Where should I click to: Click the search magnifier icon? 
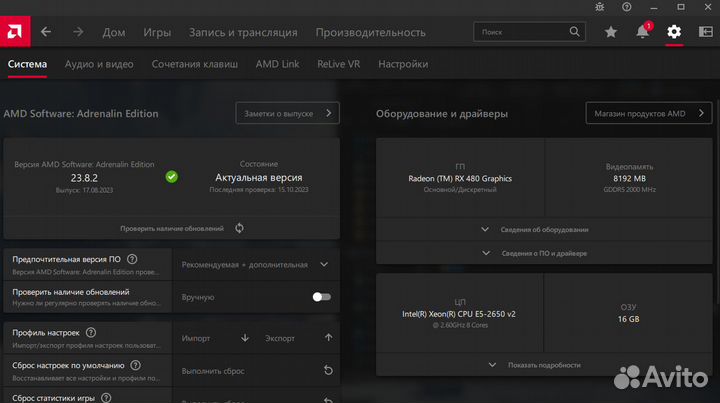[574, 32]
